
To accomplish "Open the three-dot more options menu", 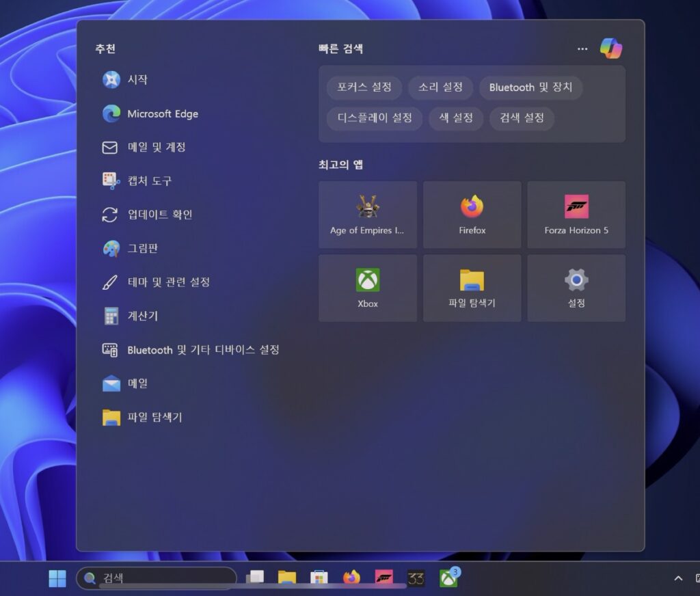I will point(582,49).
